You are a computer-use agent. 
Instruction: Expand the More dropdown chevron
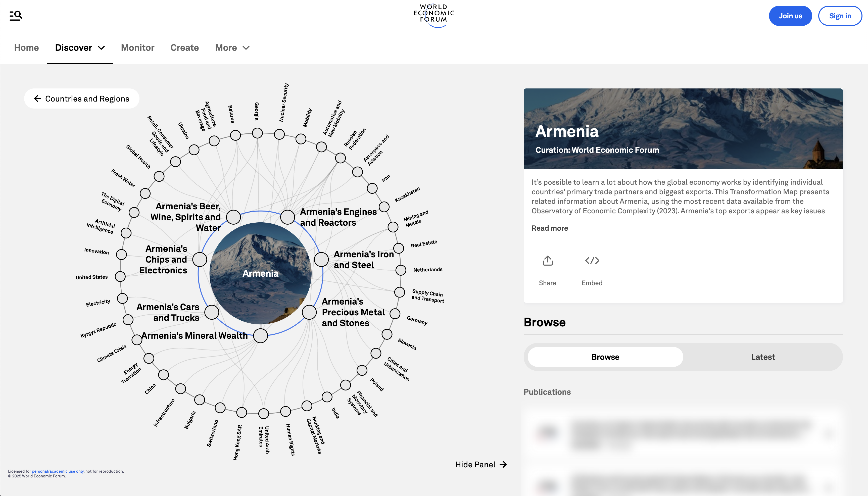tap(246, 48)
